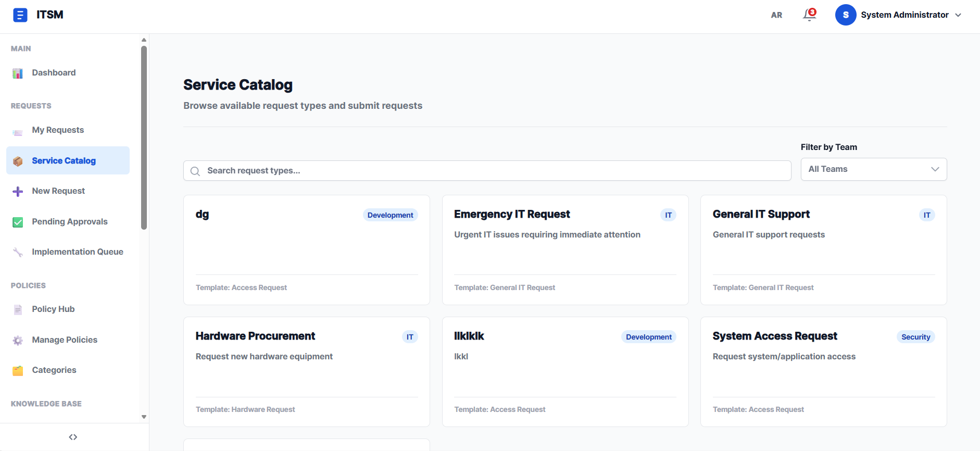
Task: Click the Service Catalog package icon
Action: coord(18,161)
